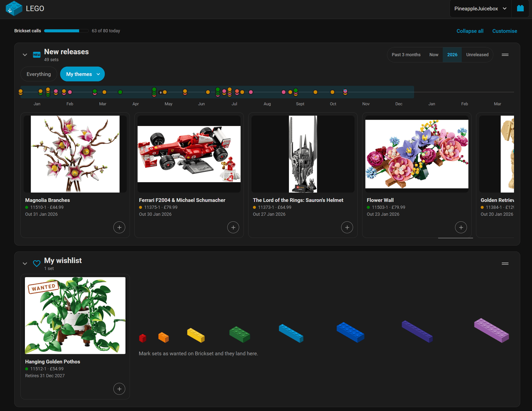Viewport: 532px width, 411px height.
Task: Open the My themes filter dropdown
Action: pyautogui.click(x=82, y=74)
